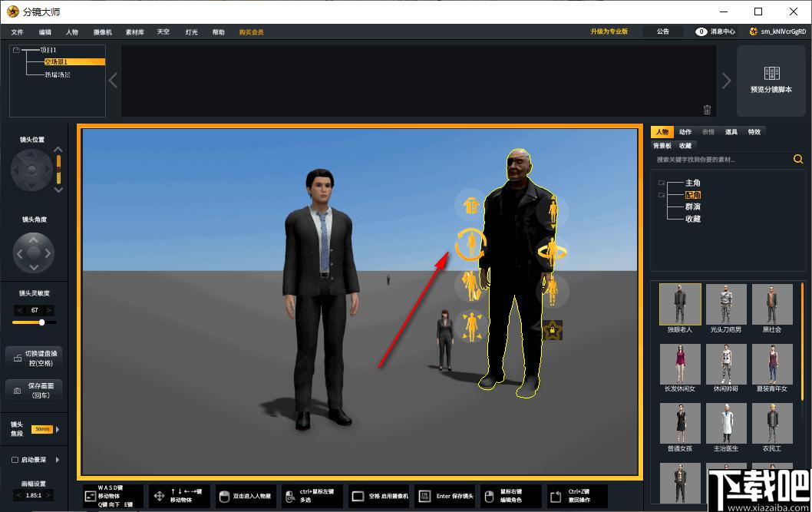Expand the 50mm focal length arrow
The height and width of the screenshot is (512, 812).
(58, 429)
